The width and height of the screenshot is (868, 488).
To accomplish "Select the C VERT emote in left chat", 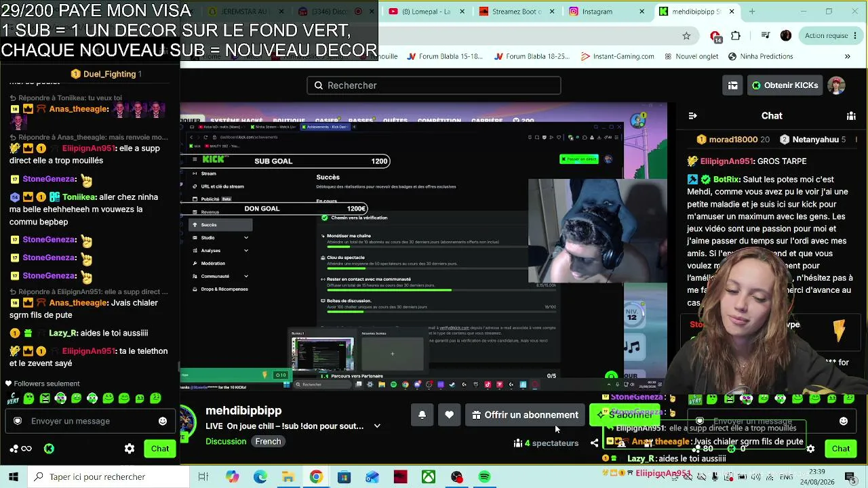I will coord(13,399).
